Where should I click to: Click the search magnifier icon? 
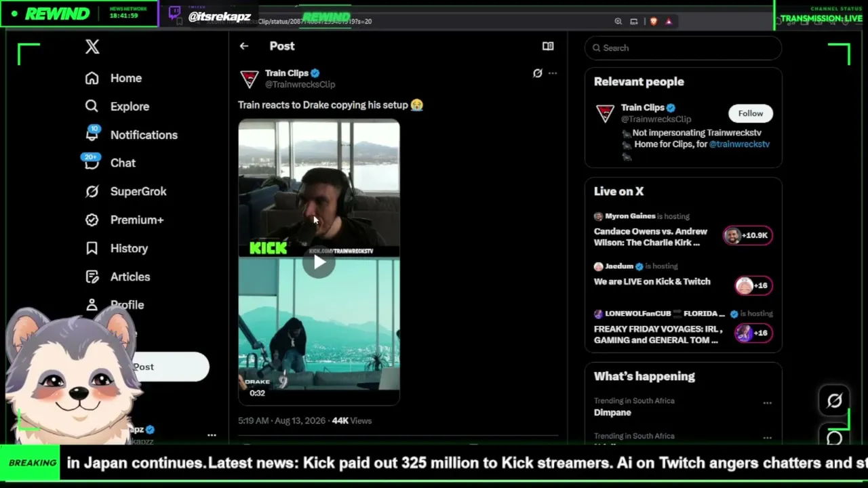coord(597,48)
